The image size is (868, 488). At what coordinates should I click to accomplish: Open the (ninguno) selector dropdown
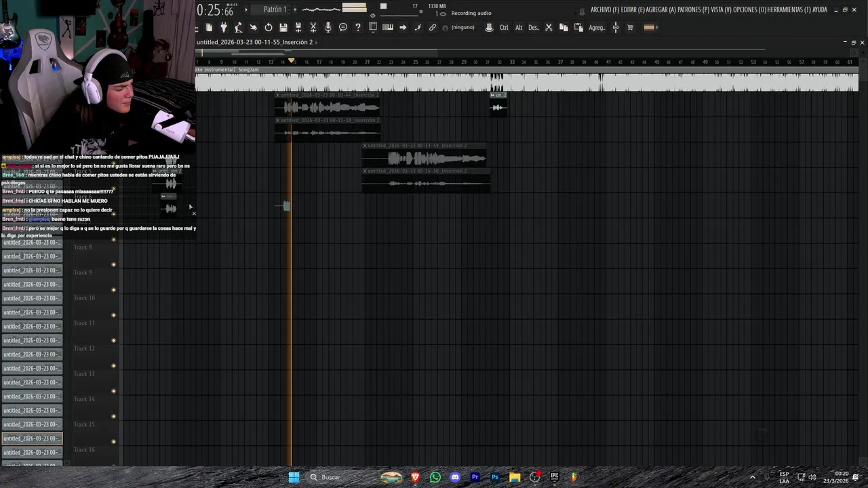(462, 28)
